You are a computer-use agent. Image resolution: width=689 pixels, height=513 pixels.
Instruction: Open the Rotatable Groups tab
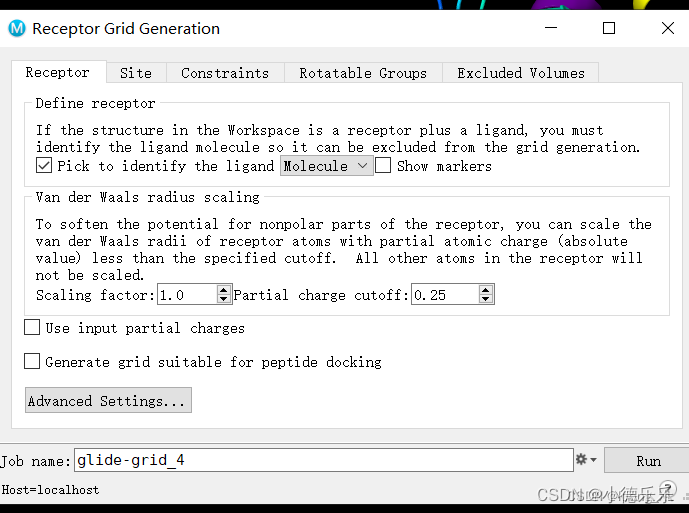click(363, 73)
